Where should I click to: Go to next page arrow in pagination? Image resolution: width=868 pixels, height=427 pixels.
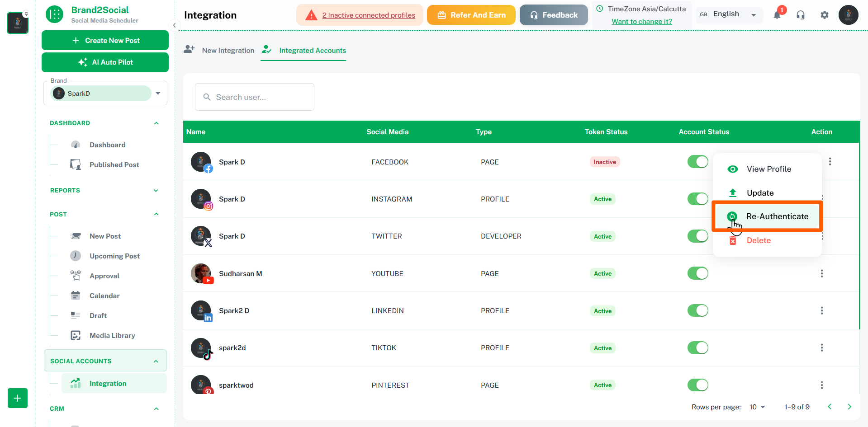point(849,407)
